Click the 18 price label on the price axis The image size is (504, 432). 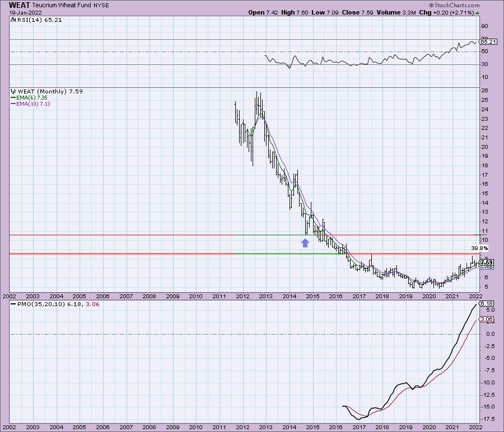[x=484, y=166]
